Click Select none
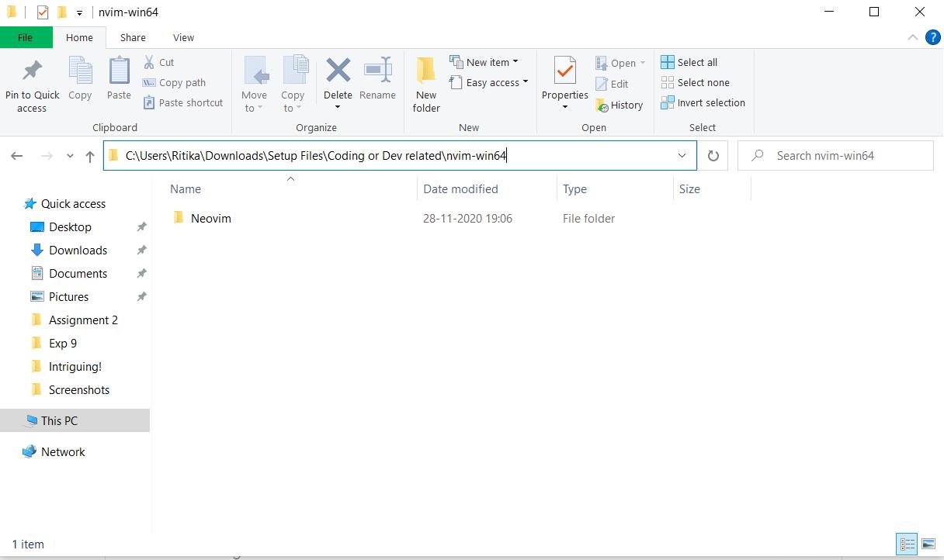Viewport: 944px width, 560px height. click(x=696, y=82)
